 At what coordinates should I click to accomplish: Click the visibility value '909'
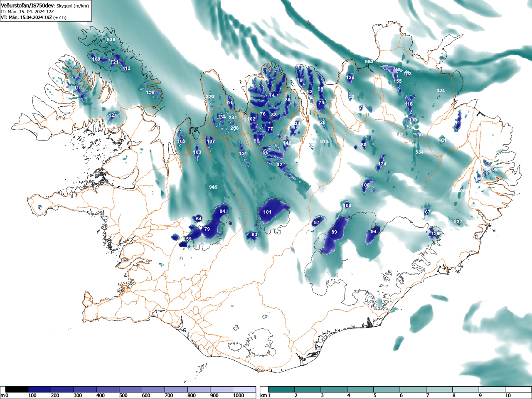click(213, 187)
